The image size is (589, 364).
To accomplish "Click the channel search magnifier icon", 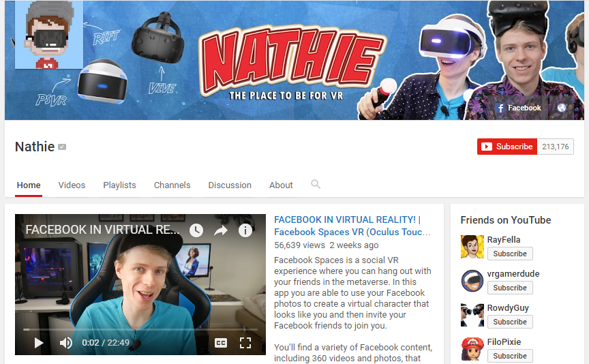I will (x=316, y=184).
